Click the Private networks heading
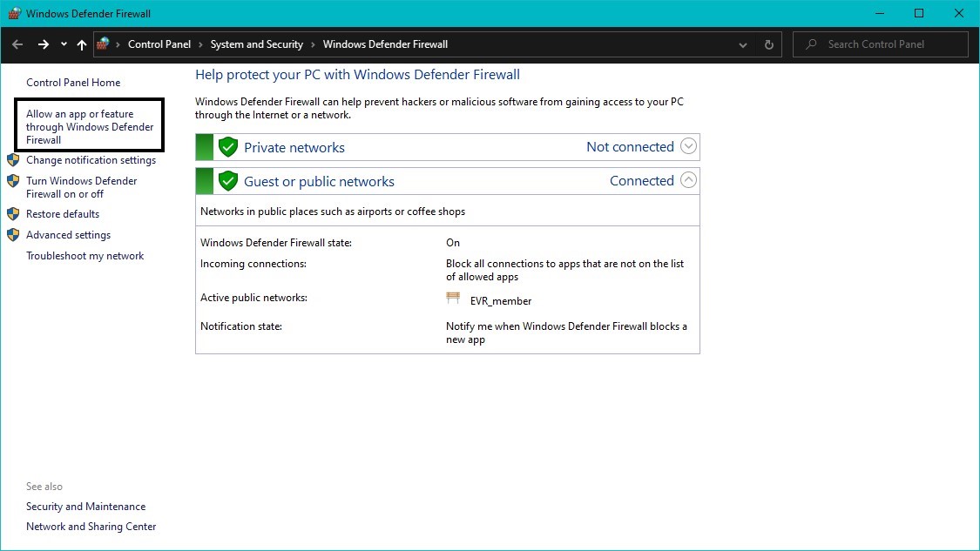The height and width of the screenshot is (551, 980). pyautogui.click(x=294, y=147)
